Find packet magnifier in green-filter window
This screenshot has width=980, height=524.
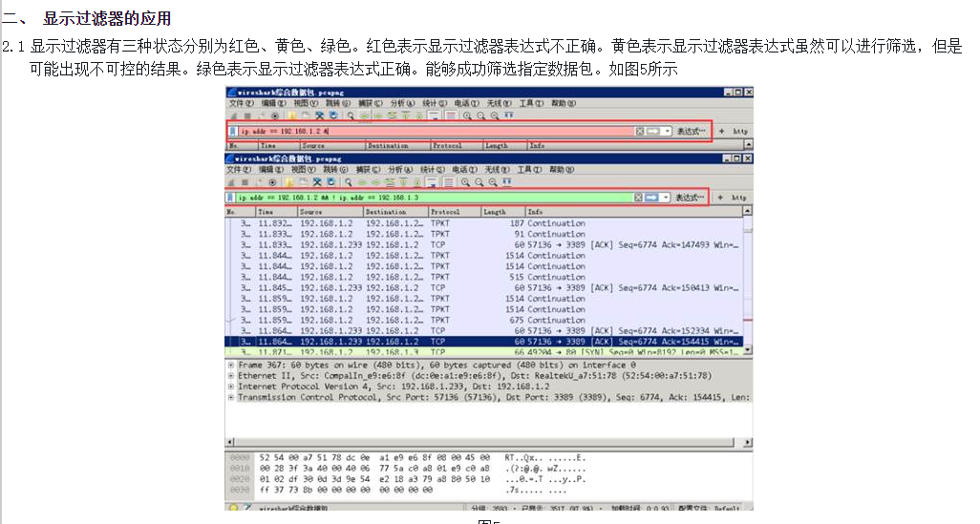349,182
